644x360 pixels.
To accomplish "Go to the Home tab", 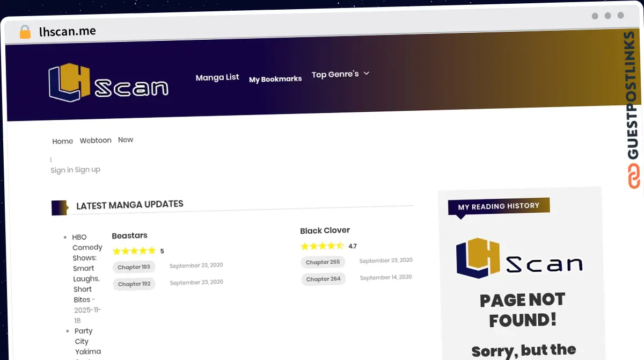I will click(63, 141).
